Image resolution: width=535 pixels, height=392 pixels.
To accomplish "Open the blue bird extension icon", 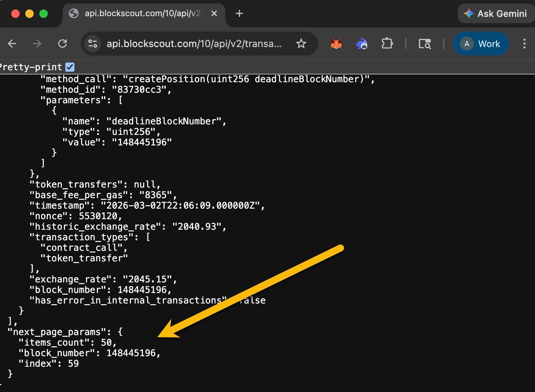I will pos(361,44).
